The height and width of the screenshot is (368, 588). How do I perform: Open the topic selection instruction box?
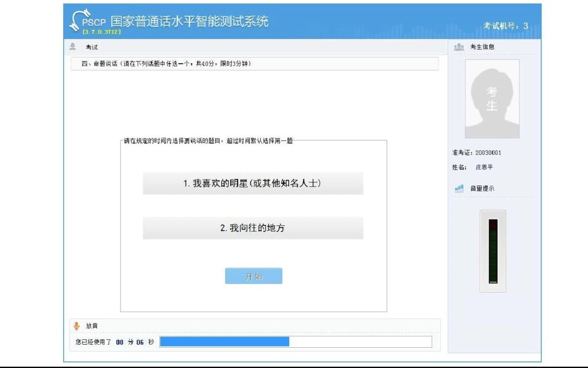point(253,225)
